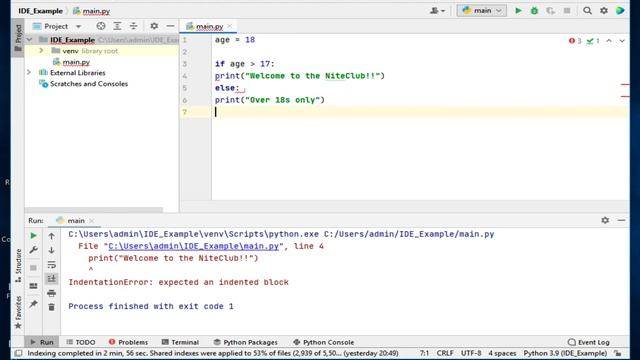Viewport: 640px width, 360px height.
Task: Expand External Libraries node
Action: [x=29, y=73]
